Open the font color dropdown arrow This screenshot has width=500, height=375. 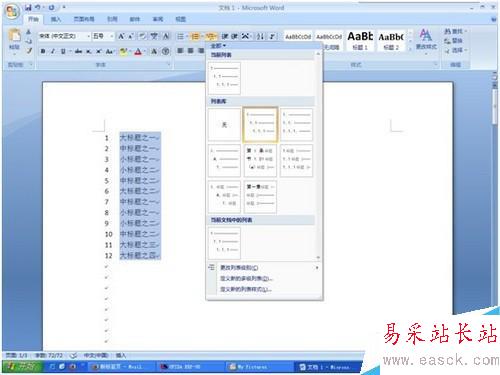pyautogui.click(x=145, y=51)
